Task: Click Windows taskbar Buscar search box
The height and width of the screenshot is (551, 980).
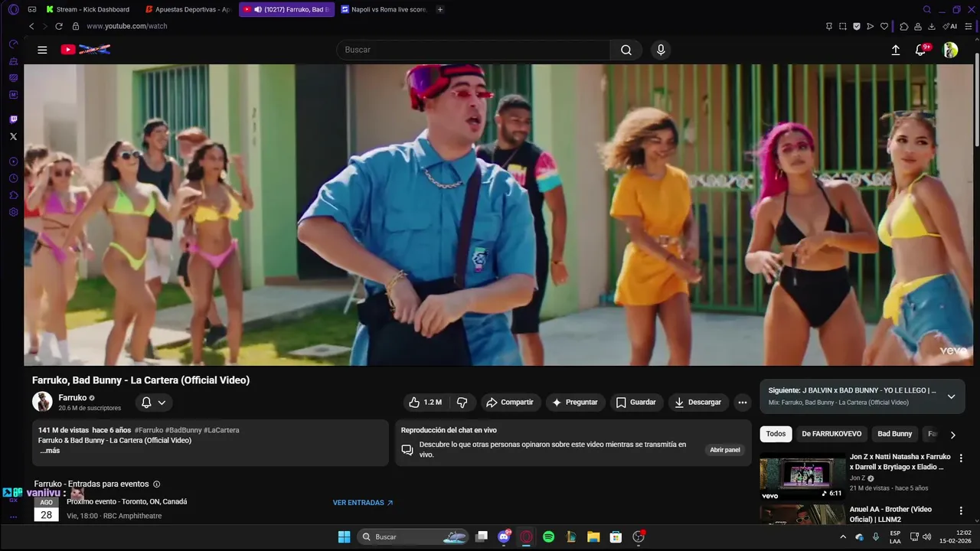Action: coord(413,537)
